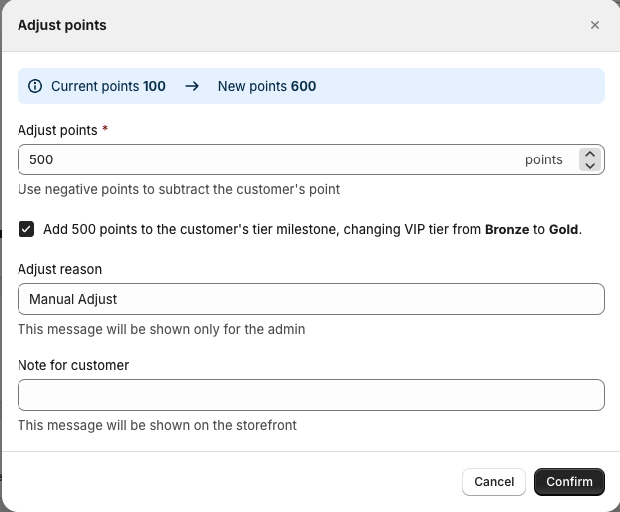Select the "New points 600" text

tap(267, 86)
